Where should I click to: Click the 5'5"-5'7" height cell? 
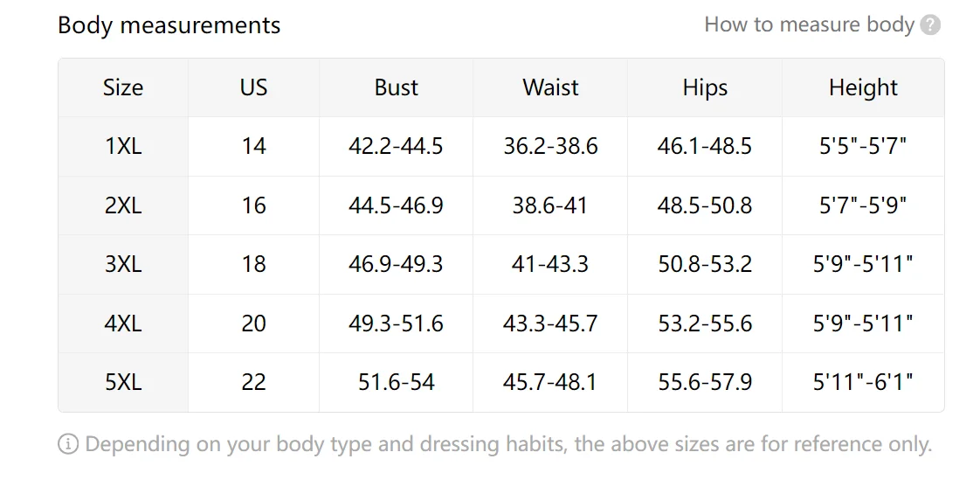(863, 146)
